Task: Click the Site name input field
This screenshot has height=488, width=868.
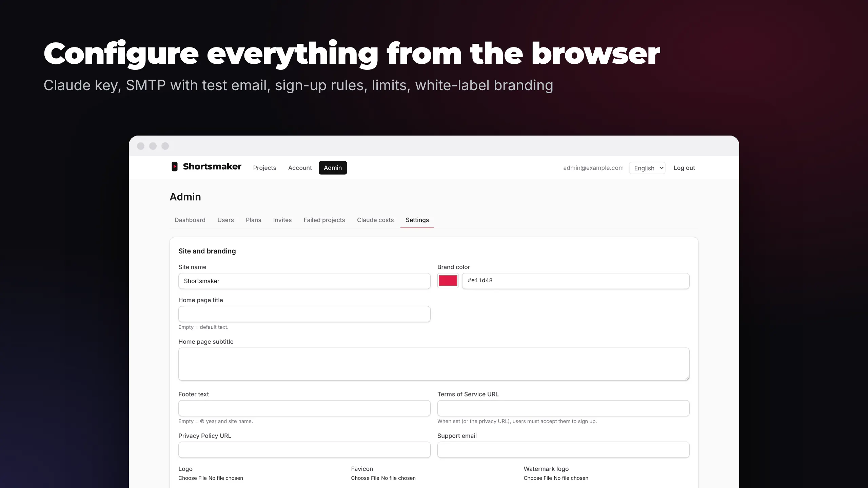Action: [x=304, y=281]
